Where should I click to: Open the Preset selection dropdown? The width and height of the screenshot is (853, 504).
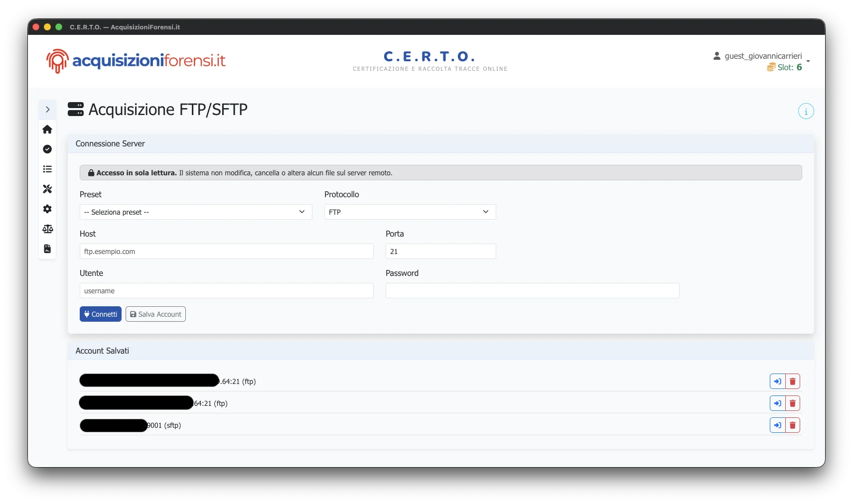[195, 212]
